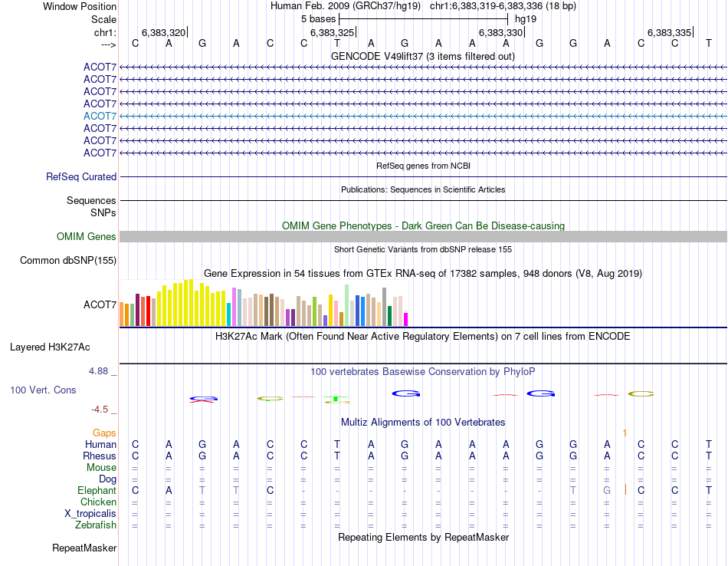Click the orange gap marker in Elephant row

(625, 489)
